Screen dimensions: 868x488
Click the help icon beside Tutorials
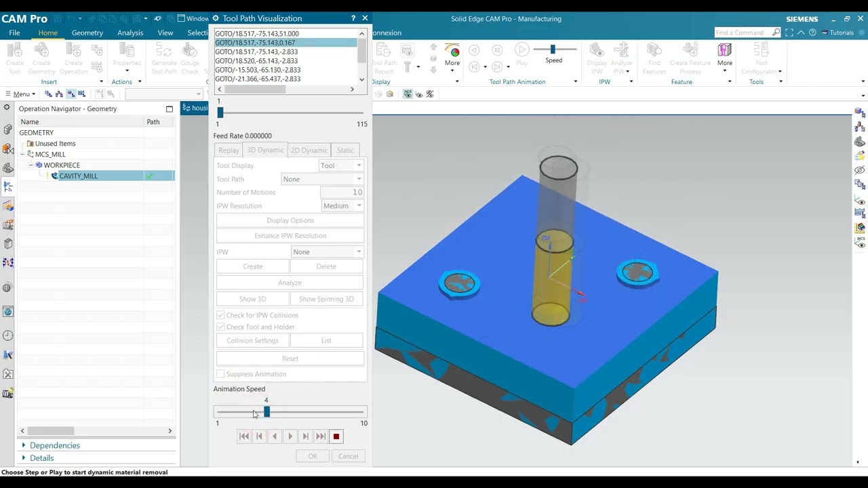812,33
